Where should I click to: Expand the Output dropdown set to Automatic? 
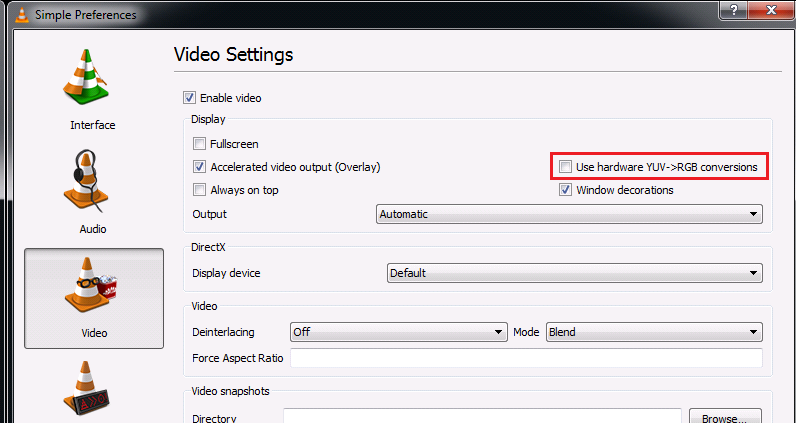tap(569, 214)
